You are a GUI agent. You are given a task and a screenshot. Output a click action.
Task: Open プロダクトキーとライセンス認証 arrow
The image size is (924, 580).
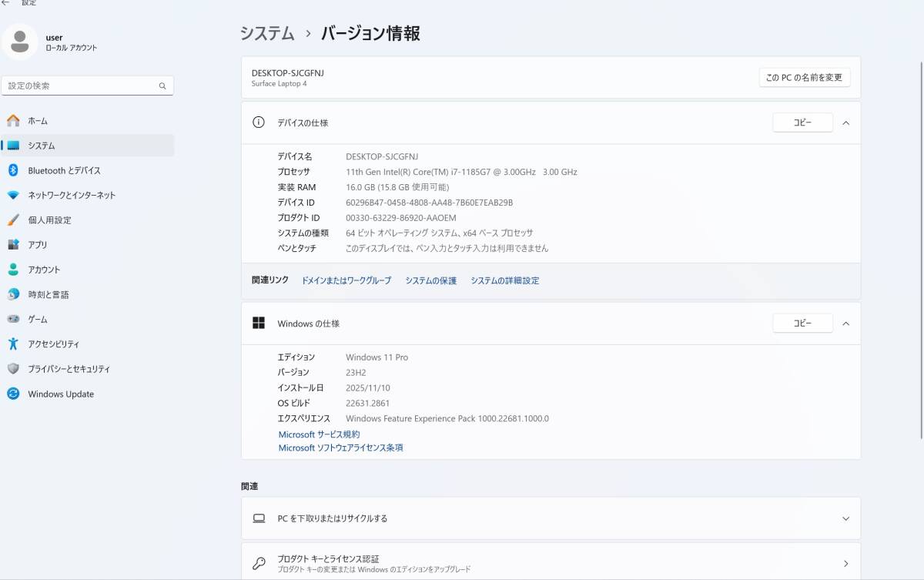(845, 563)
